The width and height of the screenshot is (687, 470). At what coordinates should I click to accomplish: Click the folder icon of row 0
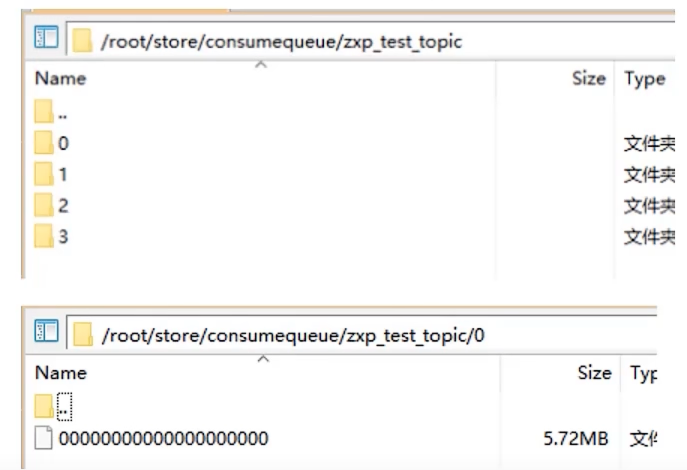coord(44,142)
